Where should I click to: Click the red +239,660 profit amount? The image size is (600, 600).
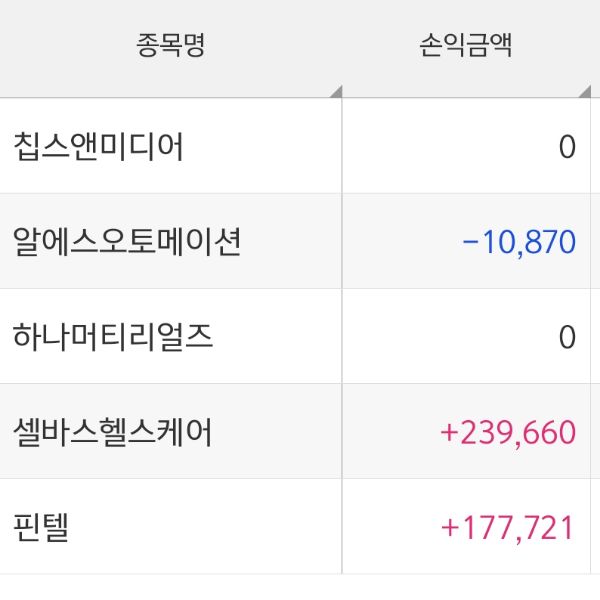click(x=508, y=432)
